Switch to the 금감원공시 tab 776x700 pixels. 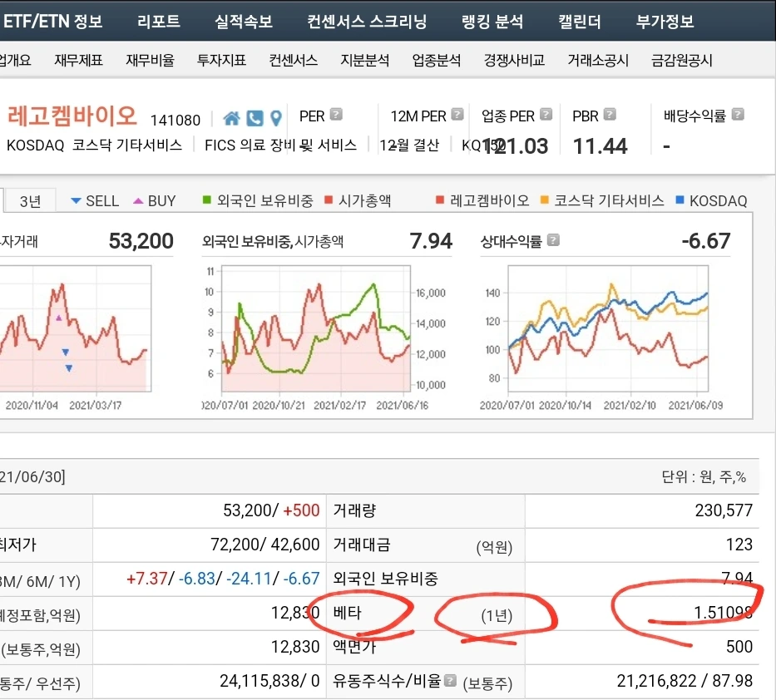[x=681, y=60]
